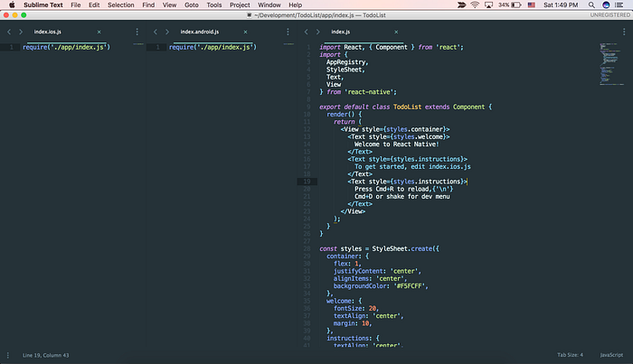Open Spotlight search
Image resolution: width=633 pixels, height=364 pixels.
(591, 5)
